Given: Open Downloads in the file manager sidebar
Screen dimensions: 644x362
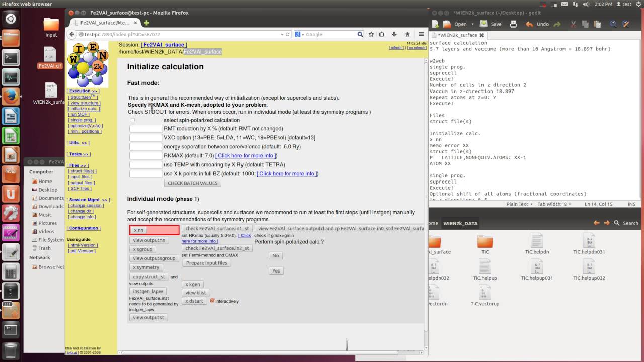Looking at the screenshot, I should [51, 206].
